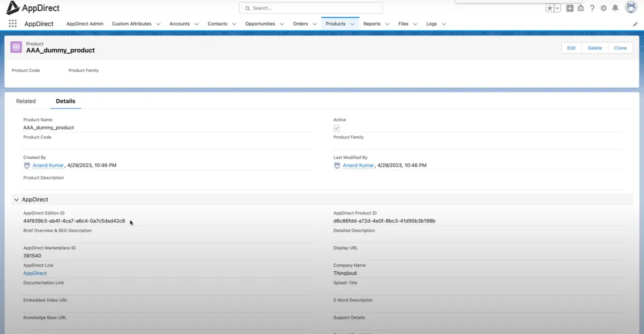Click the AppDirect logo
Viewport: 644px width, 334px height.
click(x=33, y=8)
